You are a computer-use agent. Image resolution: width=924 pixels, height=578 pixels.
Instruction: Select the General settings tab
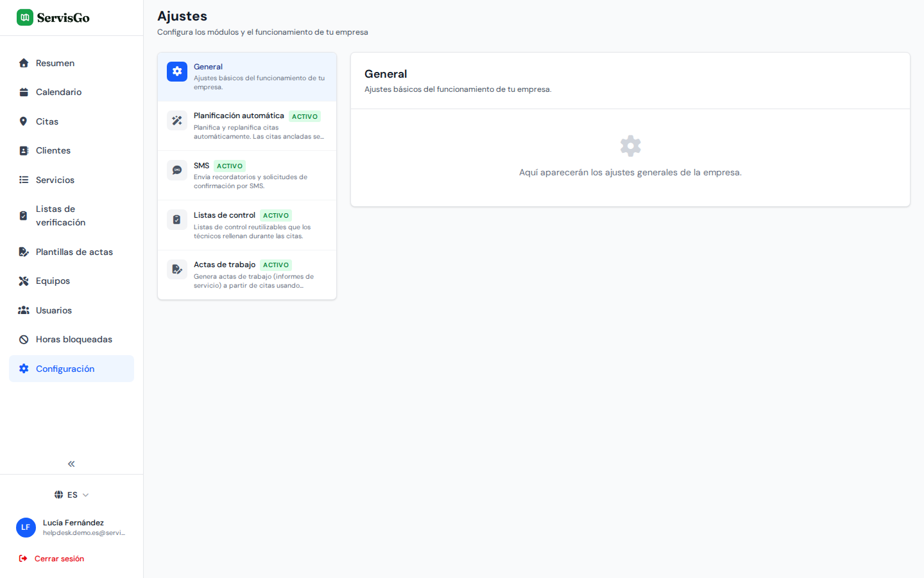(x=247, y=76)
